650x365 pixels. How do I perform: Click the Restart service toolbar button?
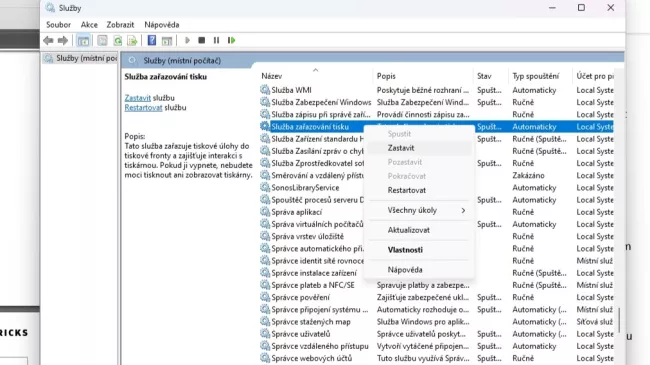(231, 41)
